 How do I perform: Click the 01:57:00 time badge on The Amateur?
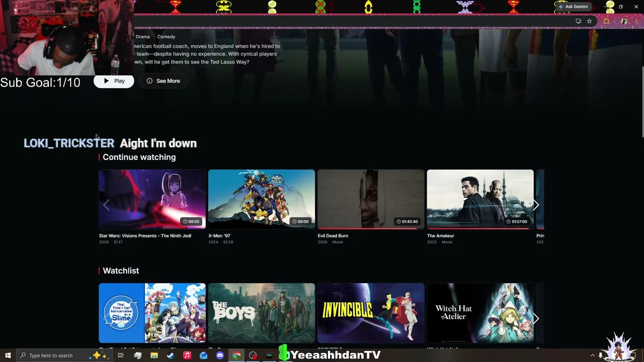pos(517,222)
